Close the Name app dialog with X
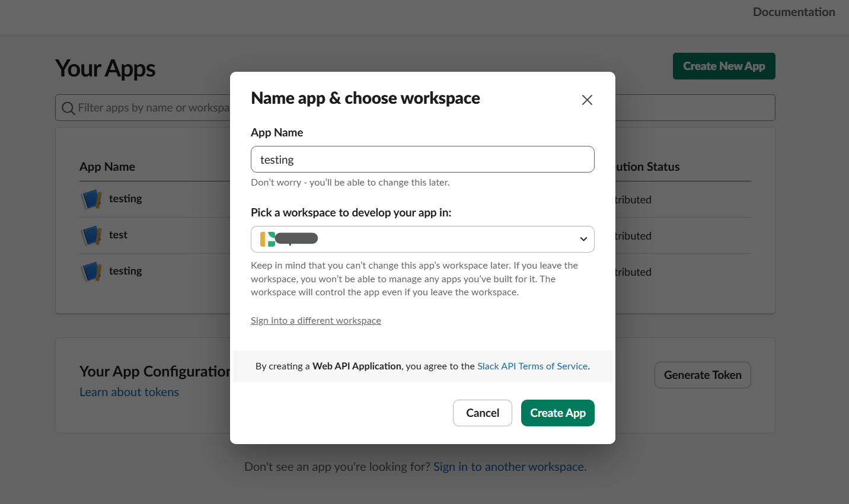 [587, 100]
